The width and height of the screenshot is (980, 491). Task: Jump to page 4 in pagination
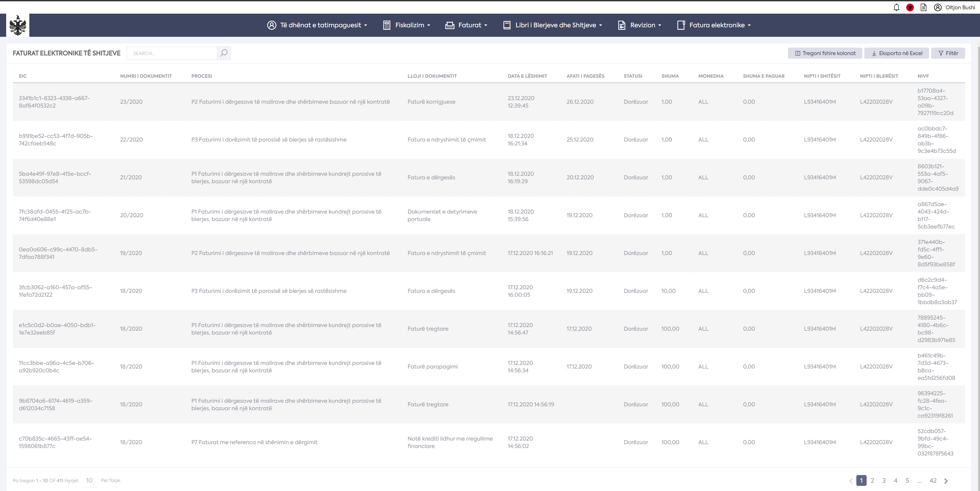[x=895, y=480]
